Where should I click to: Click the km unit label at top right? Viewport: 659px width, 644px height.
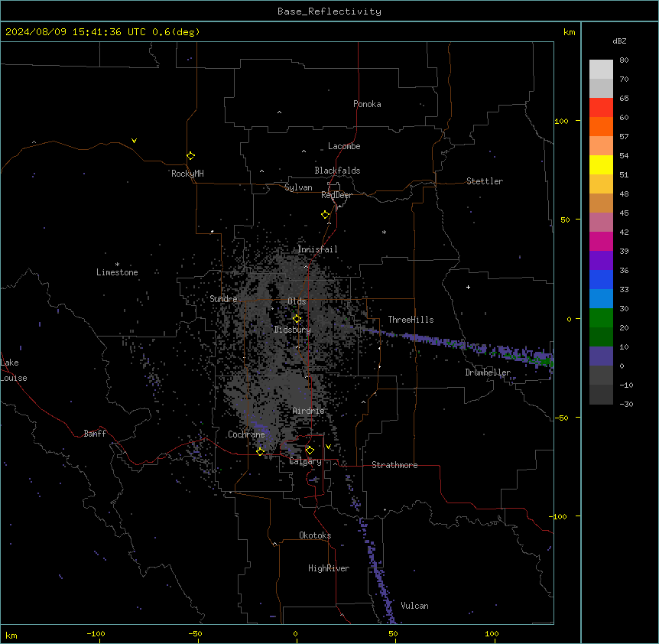tap(569, 32)
